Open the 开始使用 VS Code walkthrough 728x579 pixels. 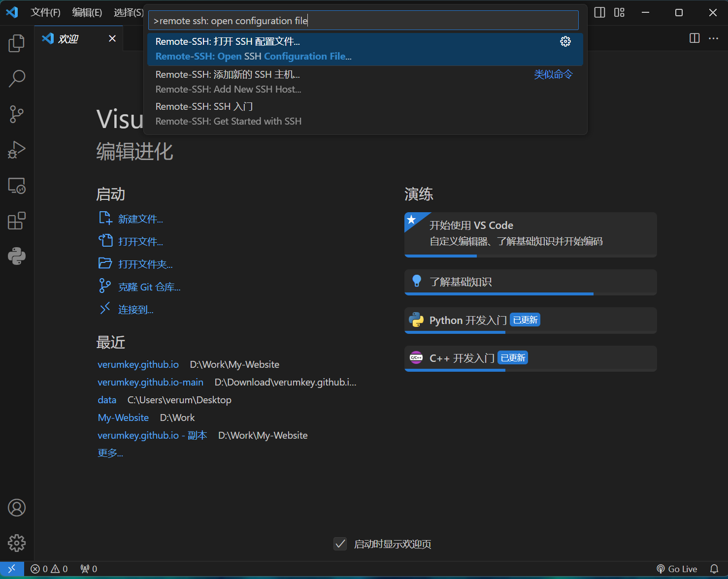pos(530,234)
